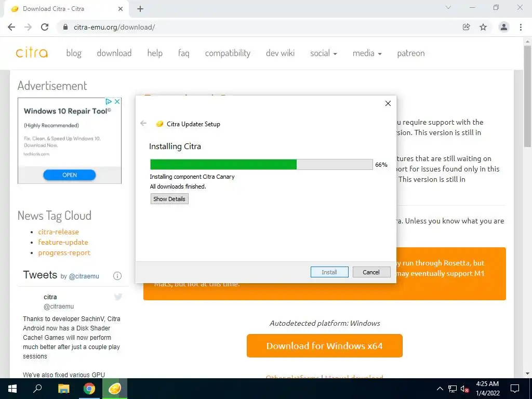Click "Autodetected platform: Windows" text
Screen dimensions: 532x399
tap(325, 323)
